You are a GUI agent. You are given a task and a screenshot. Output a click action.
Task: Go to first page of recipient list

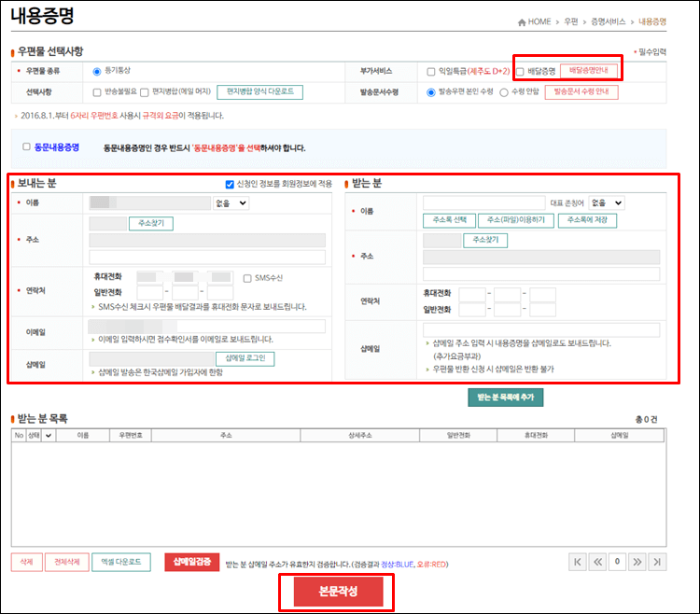click(x=577, y=562)
